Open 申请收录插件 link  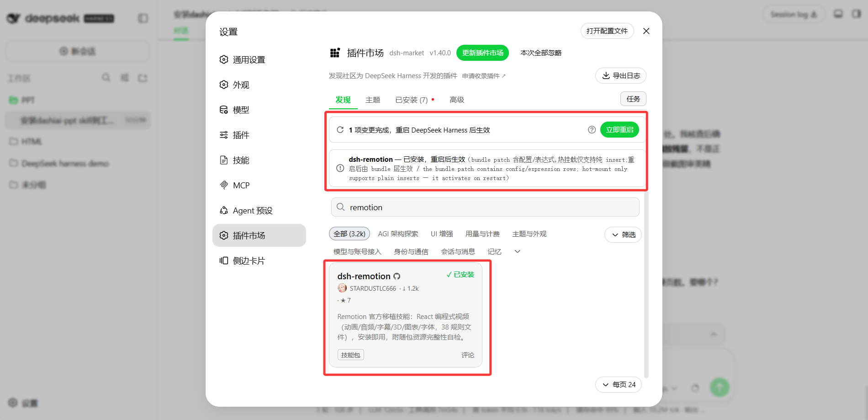[484, 76]
